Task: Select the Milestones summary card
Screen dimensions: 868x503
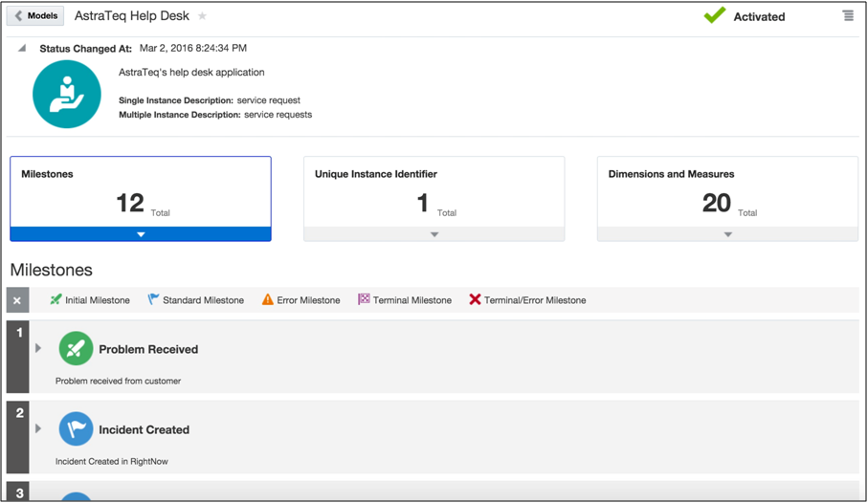Action: coord(141,199)
